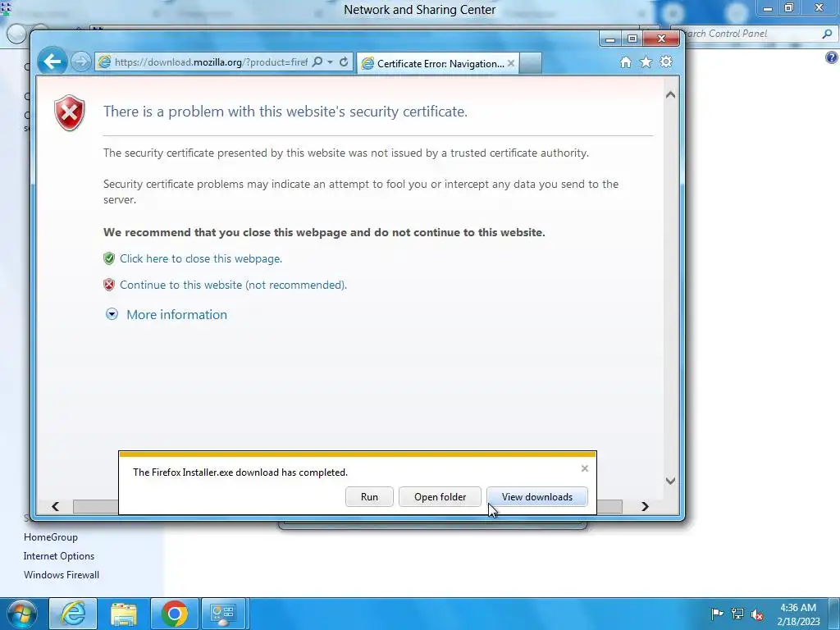840x630 pixels.
Task: Open the address bar autocomplete dropdown arrow
Action: (x=330, y=62)
